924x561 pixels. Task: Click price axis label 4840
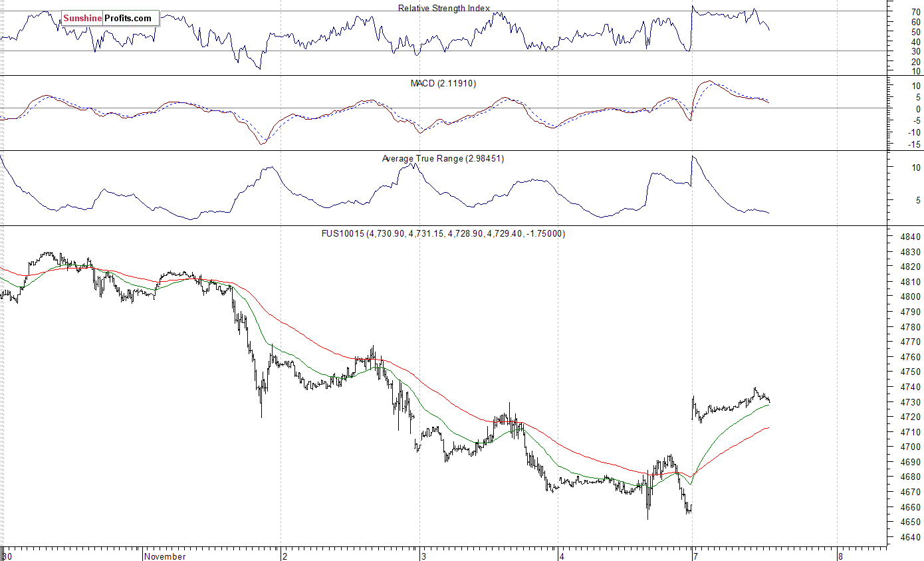pos(911,237)
